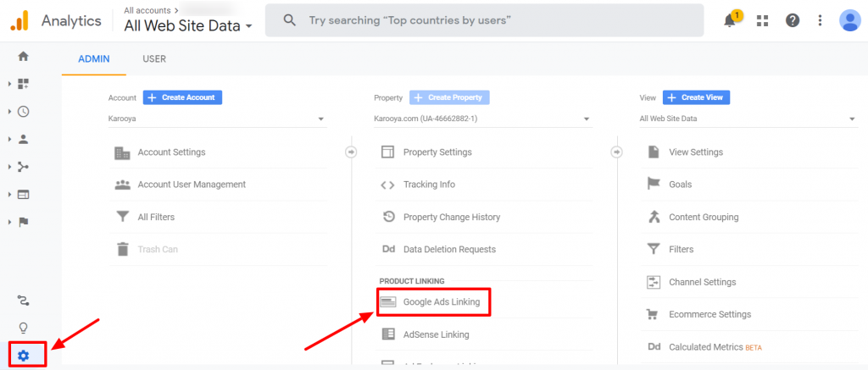Click the Content Grouping icon

pyautogui.click(x=654, y=217)
